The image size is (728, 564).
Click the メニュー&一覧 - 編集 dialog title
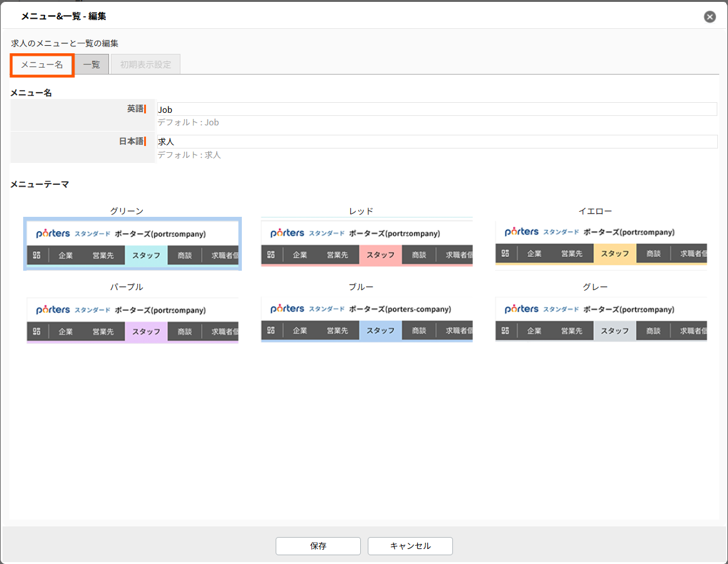(x=64, y=16)
